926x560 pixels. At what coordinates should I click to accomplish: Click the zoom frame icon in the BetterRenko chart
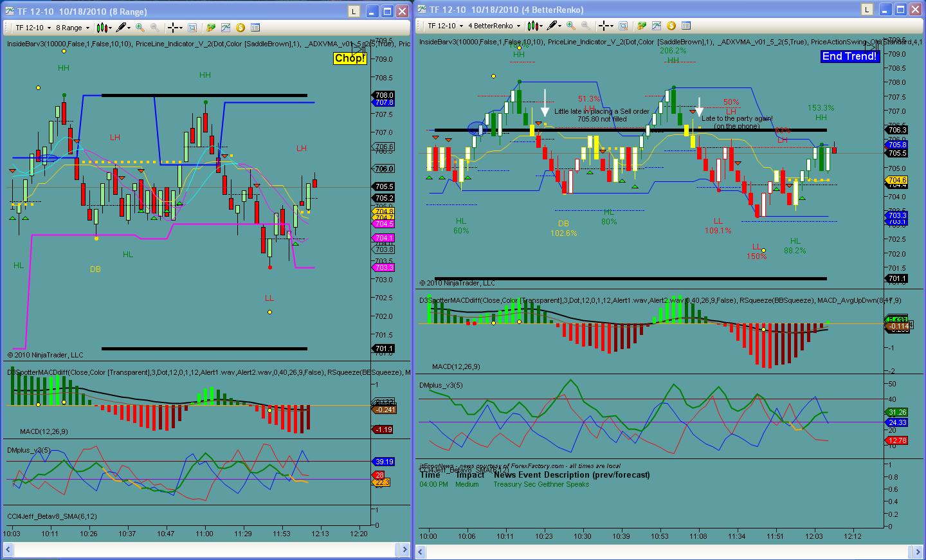pyautogui.click(x=622, y=26)
